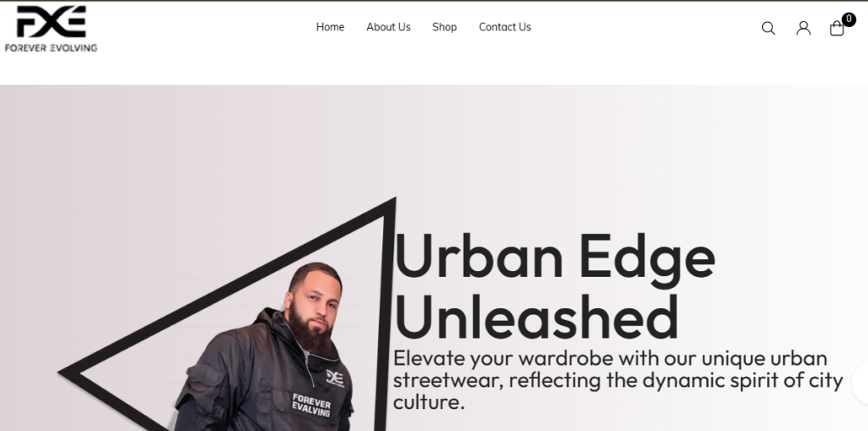Screen dimensions: 868x431
Task: Click the Urban Edge Unleashed headline
Action: (x=554, y=286)
